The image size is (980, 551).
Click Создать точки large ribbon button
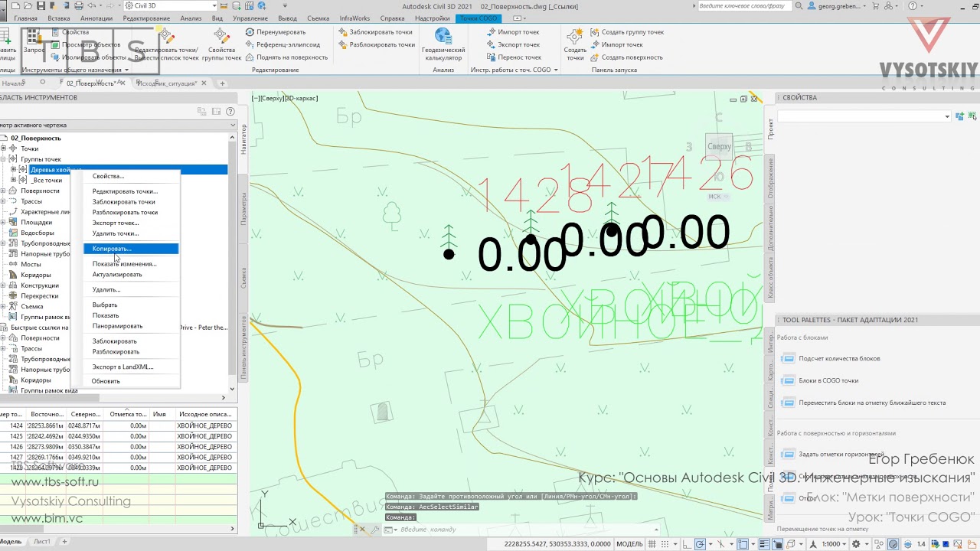coord(575,44)
